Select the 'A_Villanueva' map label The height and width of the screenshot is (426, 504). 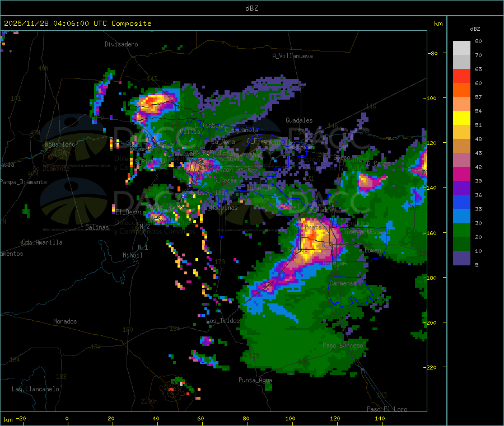(x=292, y=56)
